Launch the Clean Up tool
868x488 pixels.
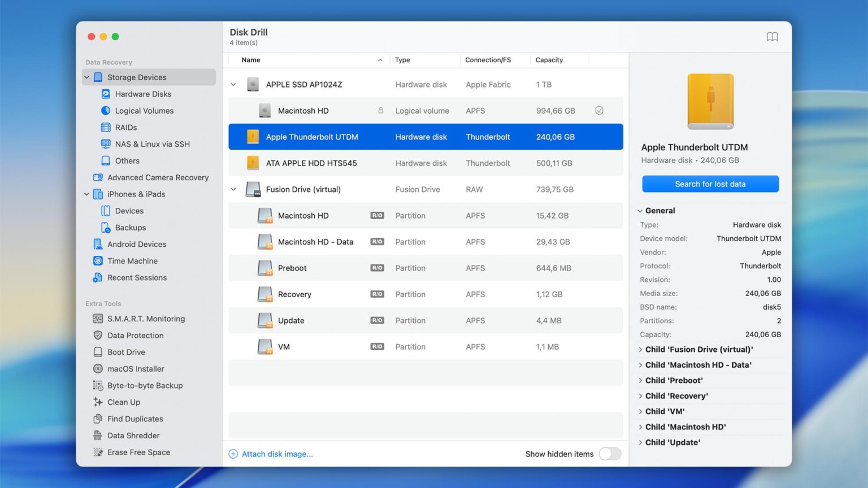tap(123, 402)
